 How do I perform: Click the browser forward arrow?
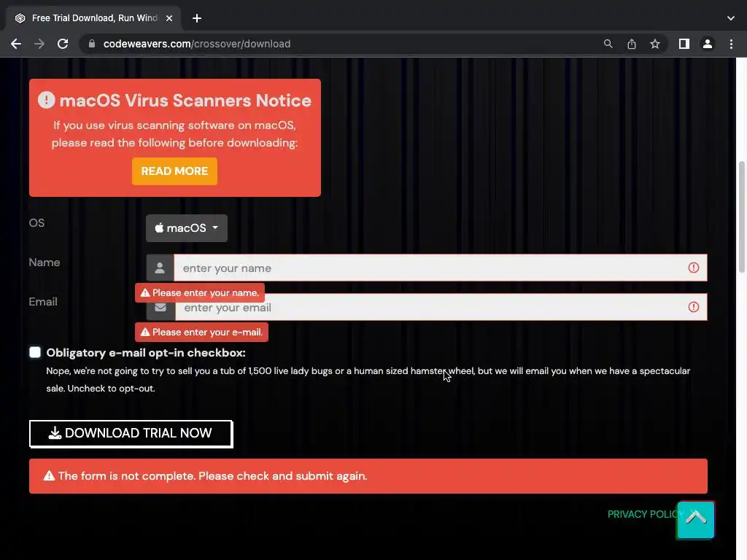[39, 44]
